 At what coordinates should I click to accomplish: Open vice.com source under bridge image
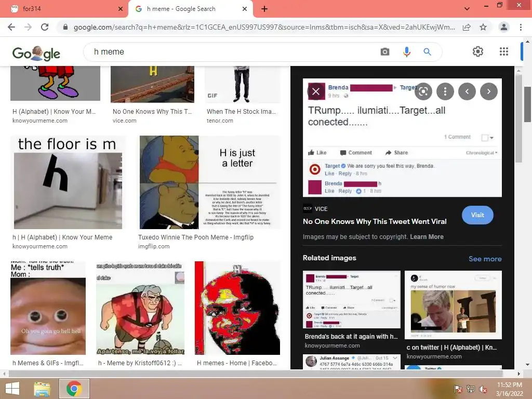pyautogui.click(x=125, y=121)
